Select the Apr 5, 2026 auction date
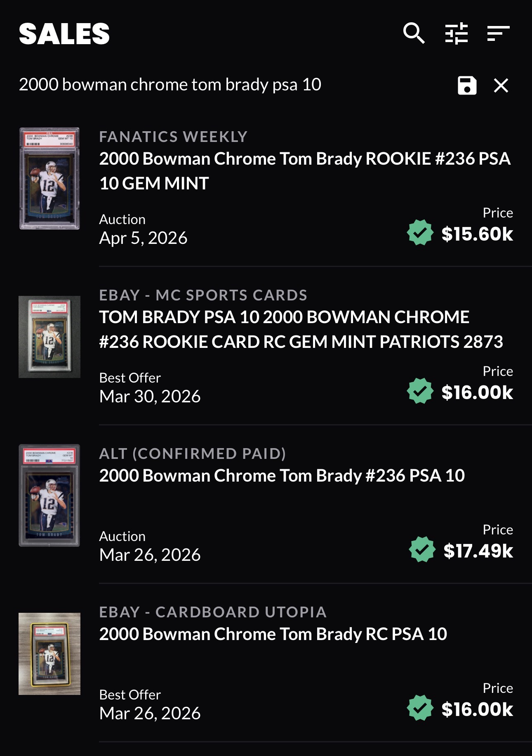This screenshot has width=532, height=756. (x=143, y=237)
